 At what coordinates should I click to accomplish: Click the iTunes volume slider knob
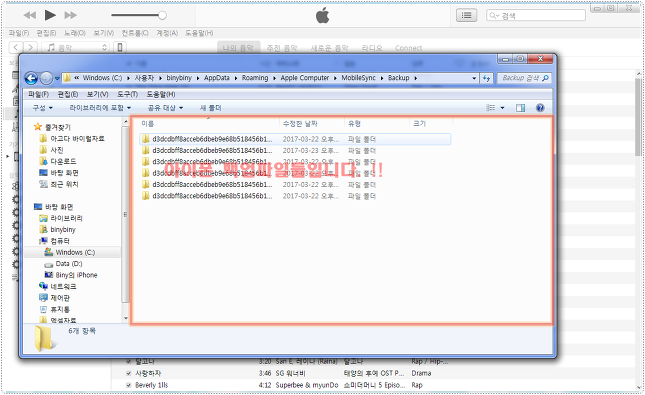click(x=162, y=15)
